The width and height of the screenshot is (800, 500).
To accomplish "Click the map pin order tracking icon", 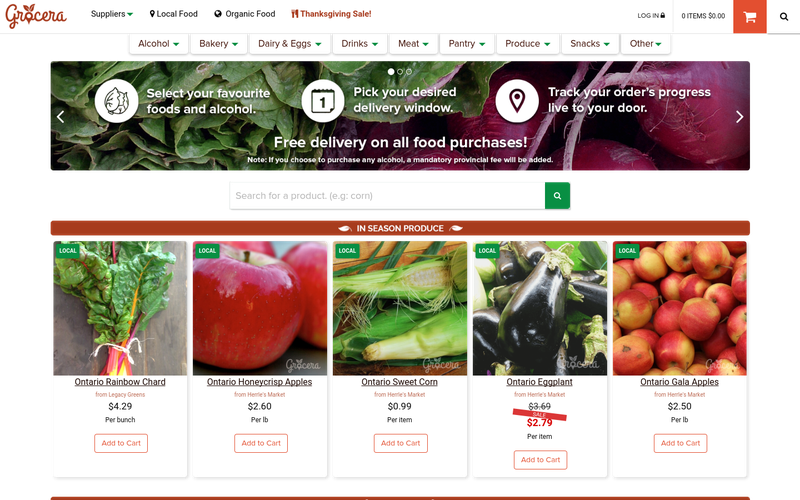I will point(517,101).
